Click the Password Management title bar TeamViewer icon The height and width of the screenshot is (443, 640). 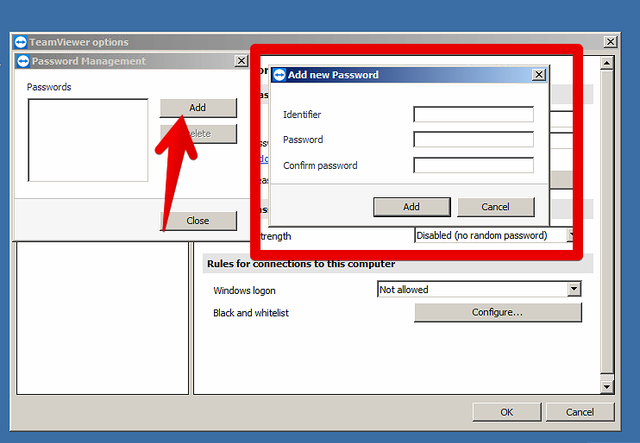click(23, 61)
